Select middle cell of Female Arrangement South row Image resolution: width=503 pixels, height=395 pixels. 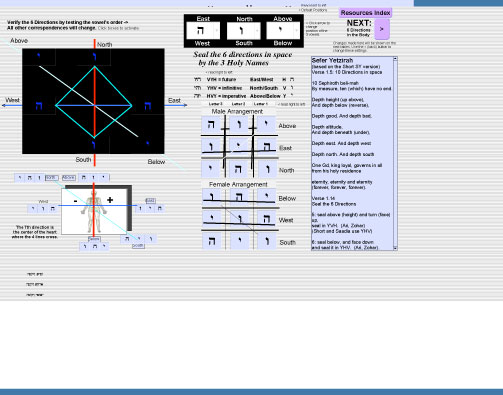(239, 241)
